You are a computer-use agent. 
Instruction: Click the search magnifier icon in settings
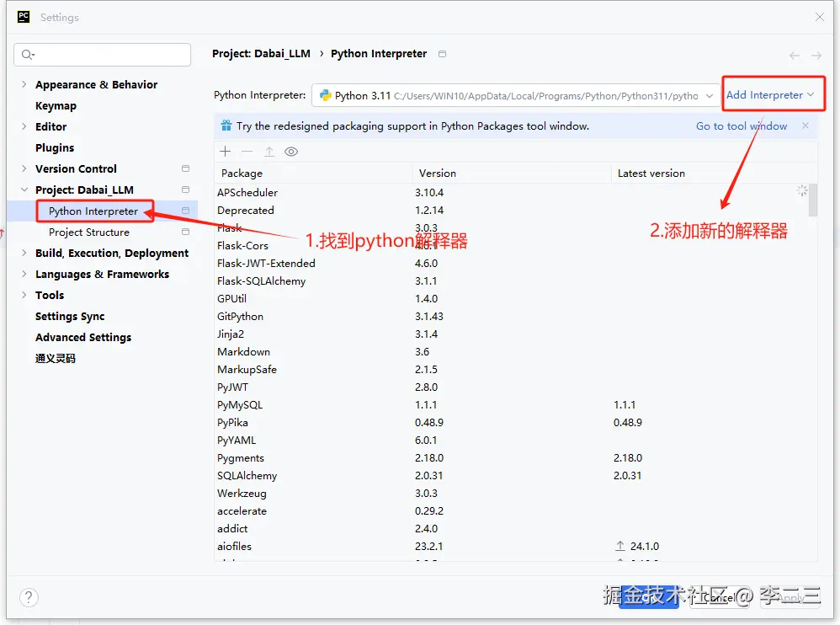tap(27, 54)
